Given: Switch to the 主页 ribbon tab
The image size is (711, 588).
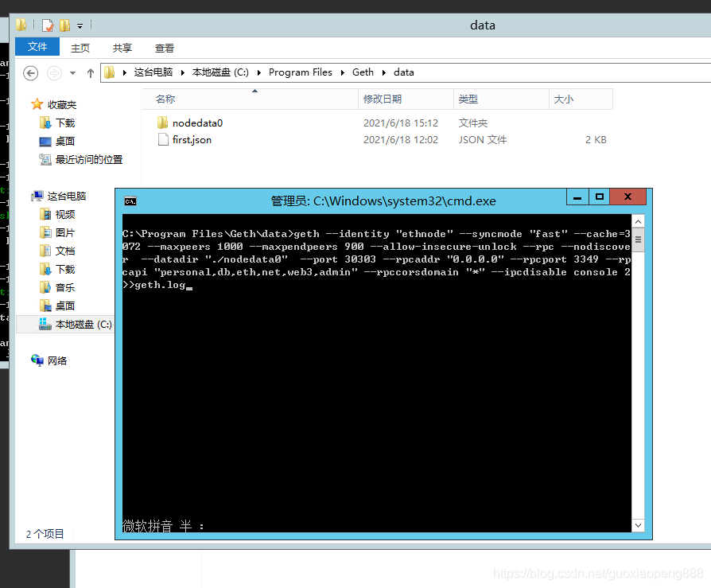Looking at the screenshot, I should click(x=80, y=48).
